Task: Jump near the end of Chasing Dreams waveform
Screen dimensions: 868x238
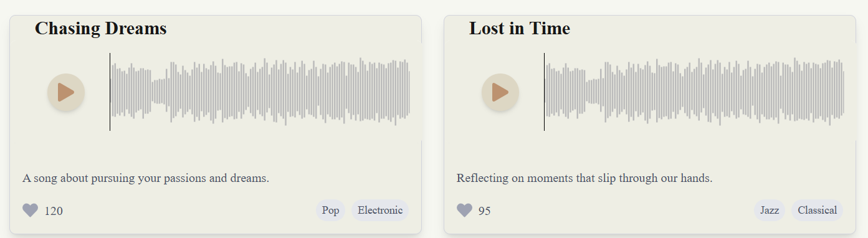Action: 402,92
